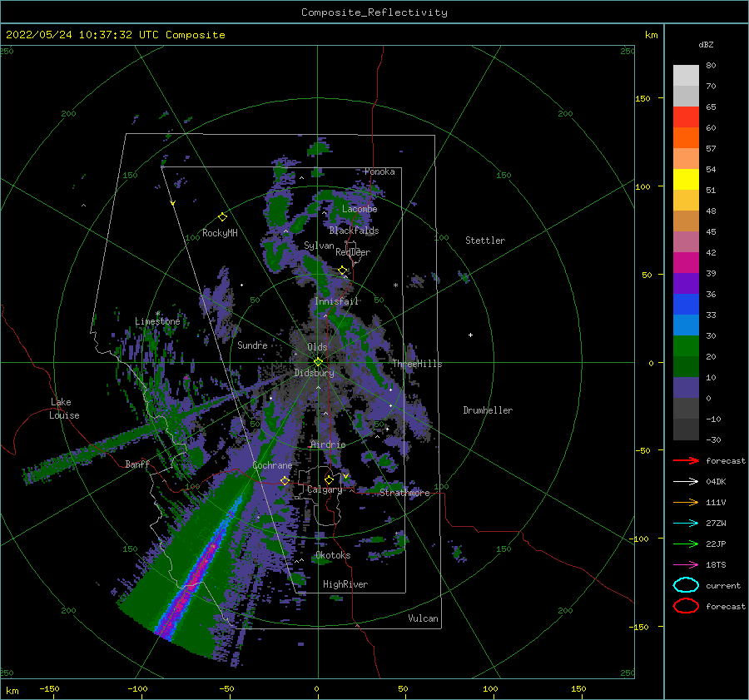Select the purple 36-39 dBZ swatch

click(686, 283)
